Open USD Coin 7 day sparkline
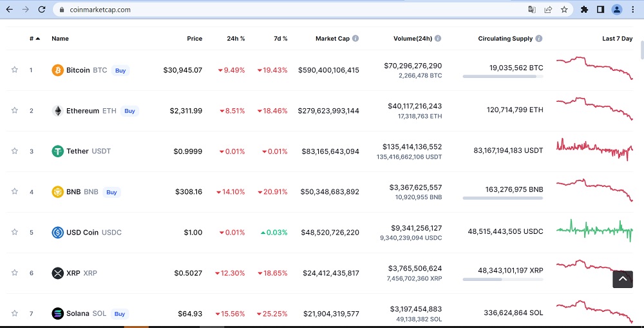 (594, 230)
